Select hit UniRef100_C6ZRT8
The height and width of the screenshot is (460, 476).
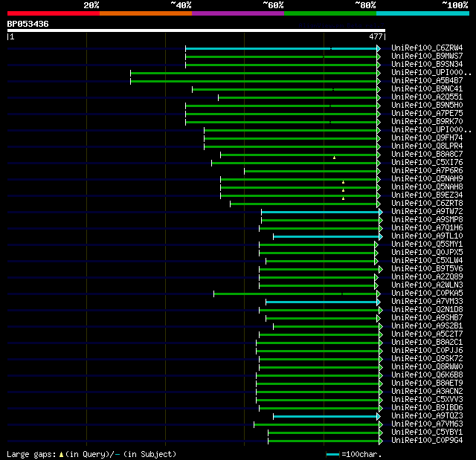pyautogui.click(x=427, y=204)
